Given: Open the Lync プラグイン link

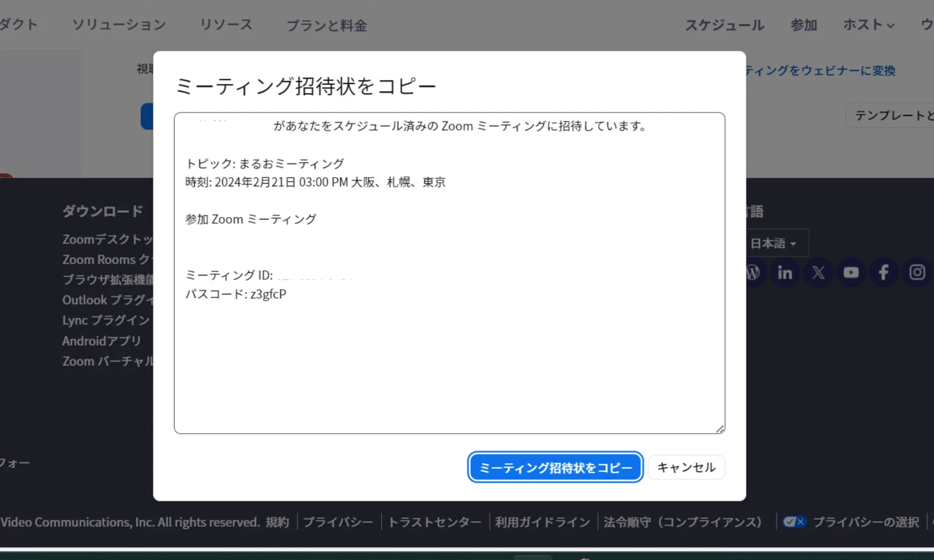Looking at the screenshot, I should tap(106, 320).
